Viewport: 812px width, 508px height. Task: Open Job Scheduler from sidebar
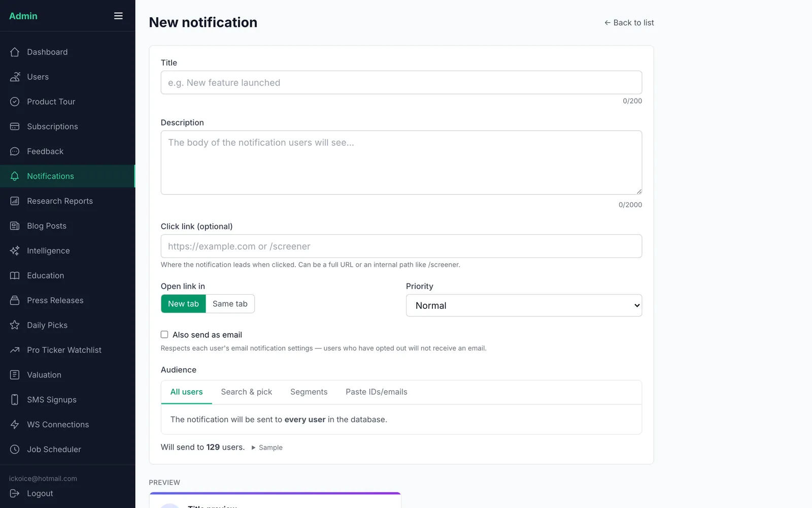coord(67,450)
